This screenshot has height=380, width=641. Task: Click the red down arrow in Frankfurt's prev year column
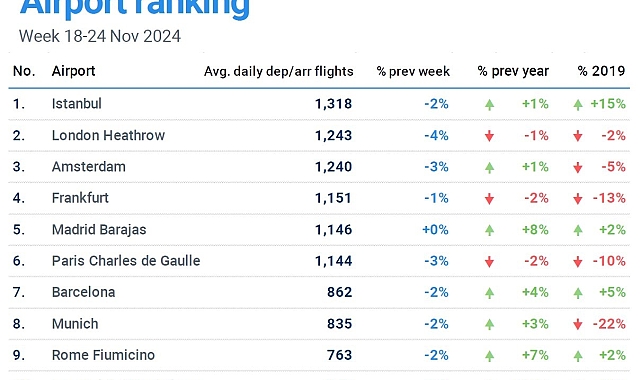489,199
